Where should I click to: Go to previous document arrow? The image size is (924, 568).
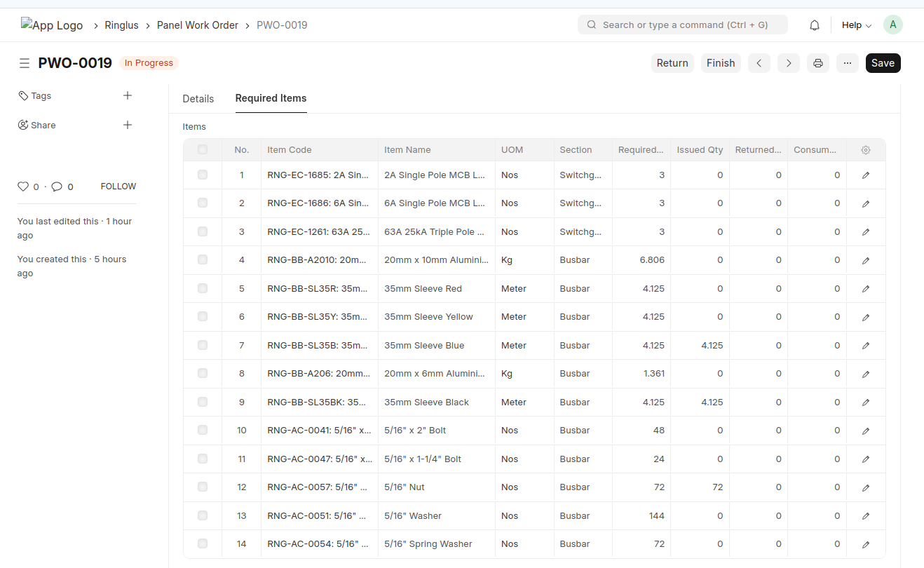tap(759, 63)
